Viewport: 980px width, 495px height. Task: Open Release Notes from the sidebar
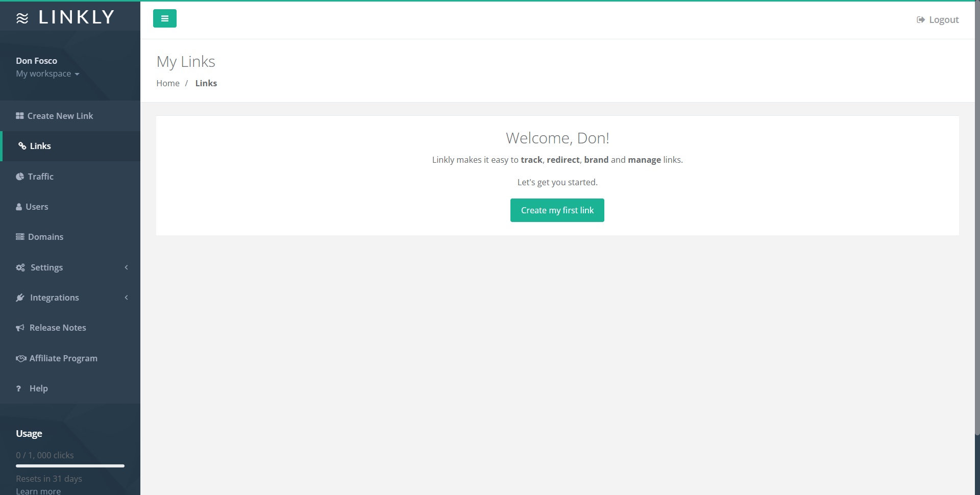coord(70,328)
